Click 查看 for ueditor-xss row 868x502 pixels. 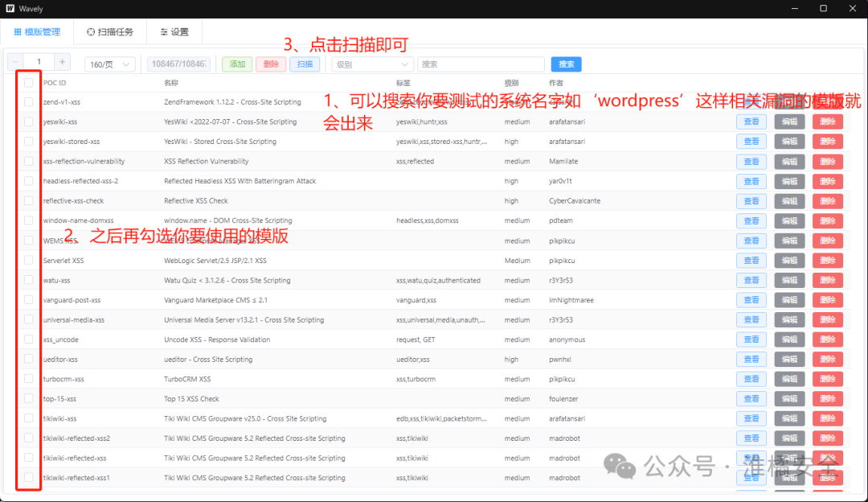click(751, 359)
